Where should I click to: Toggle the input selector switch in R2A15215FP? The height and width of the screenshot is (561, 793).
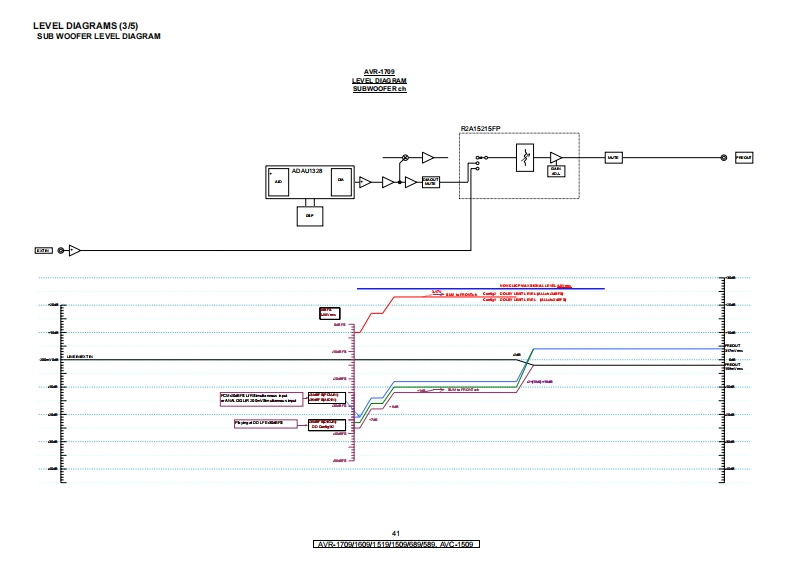pyautogui.click(x=479, y=163)
